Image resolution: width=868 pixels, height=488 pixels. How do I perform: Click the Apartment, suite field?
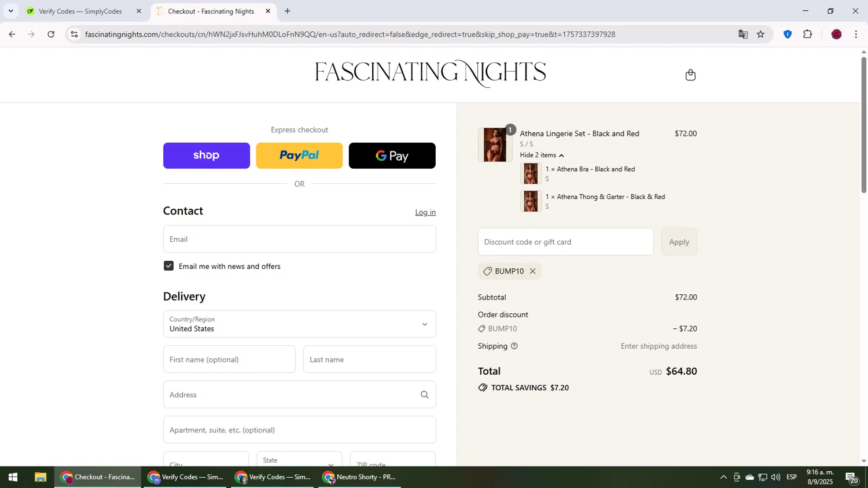(x=299, y=430)
